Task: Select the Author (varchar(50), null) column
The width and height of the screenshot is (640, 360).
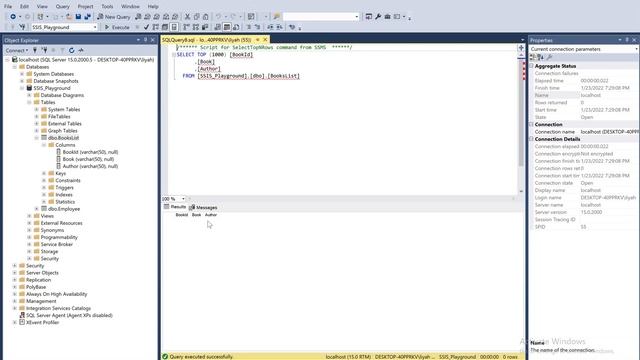Action: (x=90, y=166)
